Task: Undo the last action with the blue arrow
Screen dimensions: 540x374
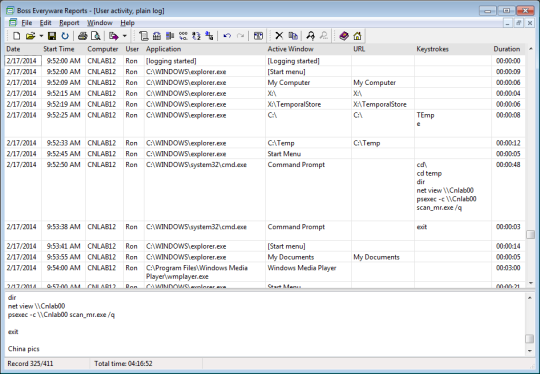Action: click(227, 36)
